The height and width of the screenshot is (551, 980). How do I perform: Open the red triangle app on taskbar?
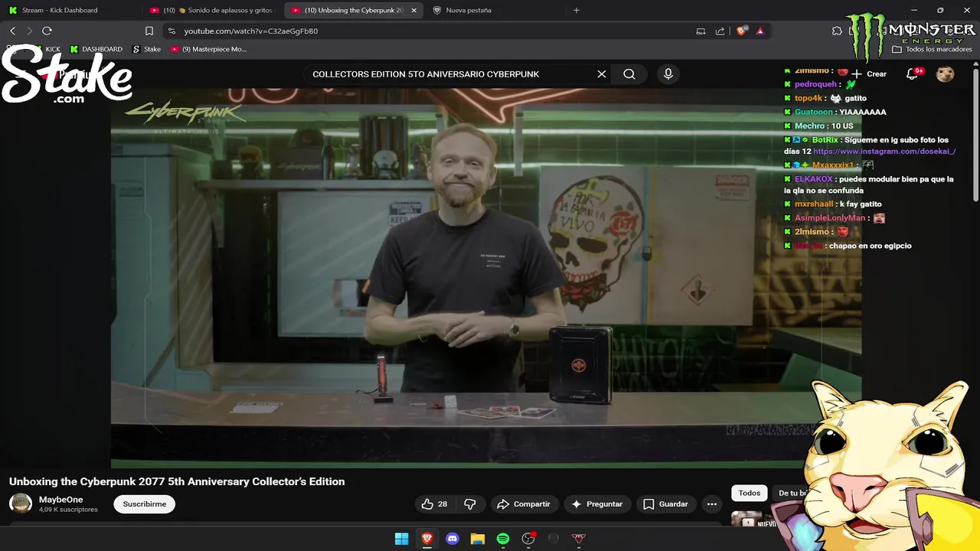tap(579, 539)
